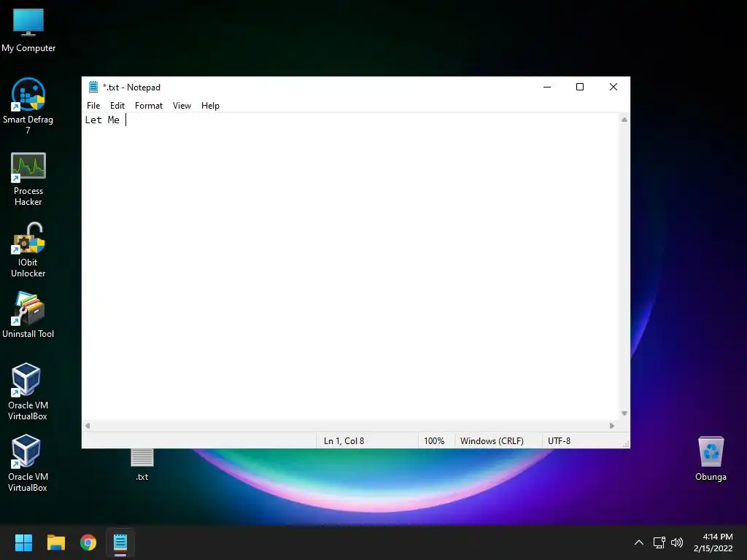Select the Process Hacker shortcut

pos(28,179)
